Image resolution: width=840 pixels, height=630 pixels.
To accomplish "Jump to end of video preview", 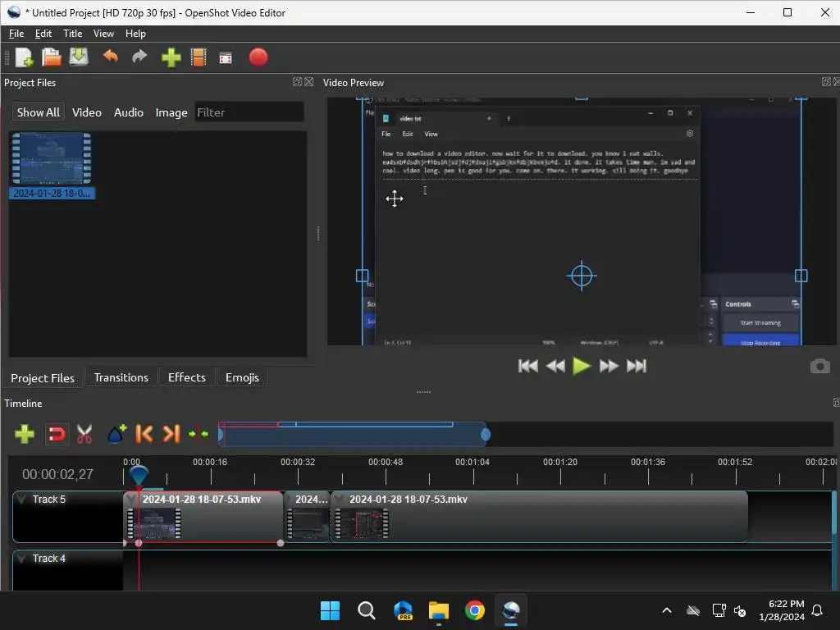I will [637, 366].
